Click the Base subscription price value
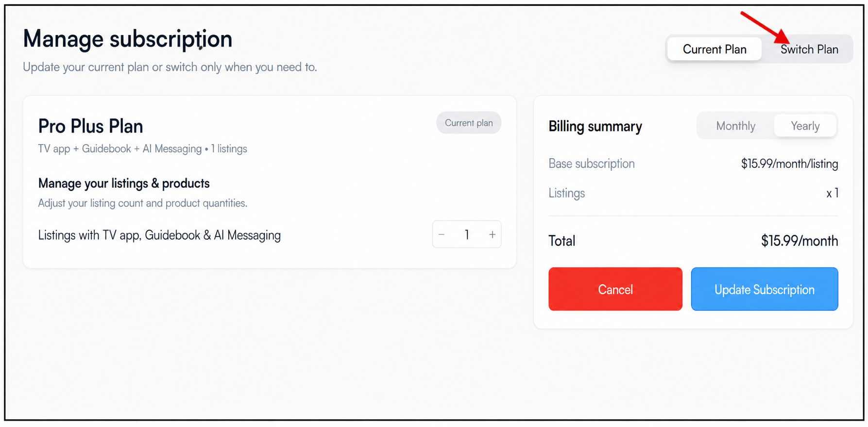This screenshot has width=868, height=427. click(x=789, y=164)
